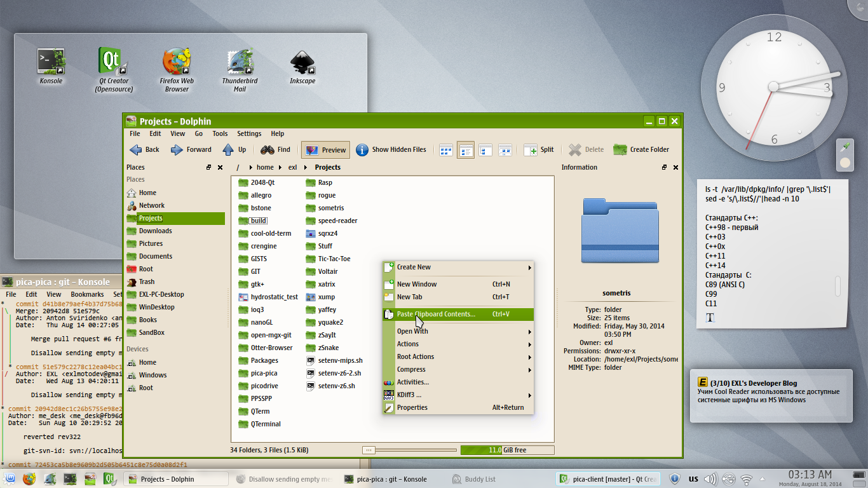
Task: Expand the KDiff3 submenu
Action: click(x=458, y=395)
